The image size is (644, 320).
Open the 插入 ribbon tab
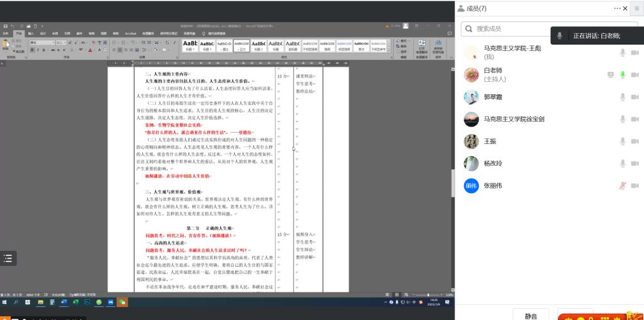[x=30, y=33]
